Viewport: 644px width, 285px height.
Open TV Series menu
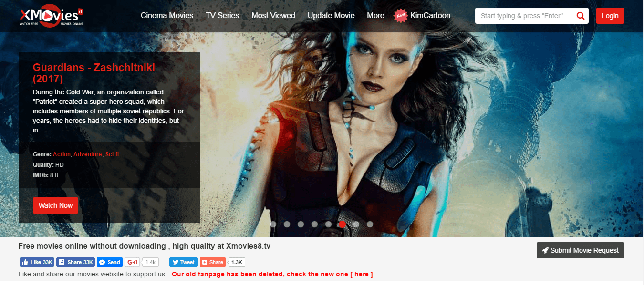click(222, 16)
